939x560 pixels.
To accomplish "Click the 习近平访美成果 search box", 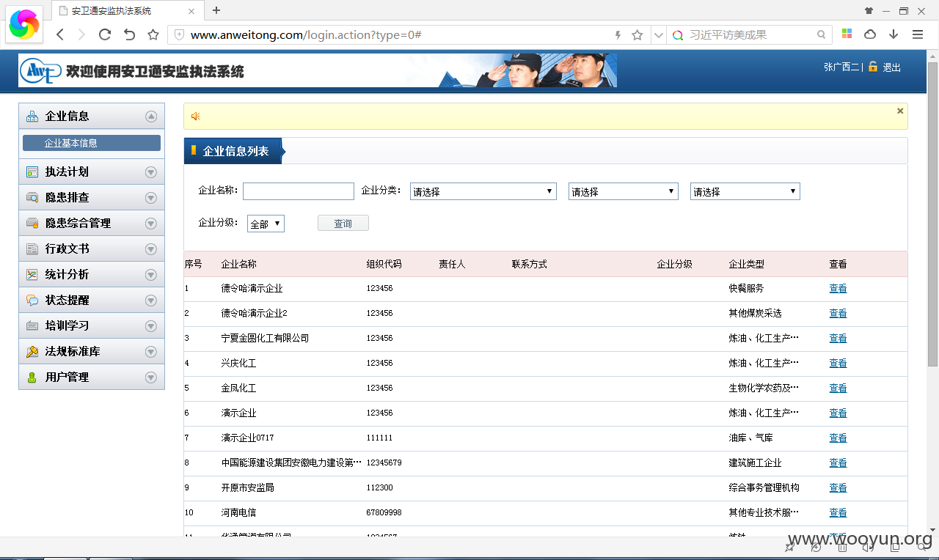I will (x=748, y=34).
